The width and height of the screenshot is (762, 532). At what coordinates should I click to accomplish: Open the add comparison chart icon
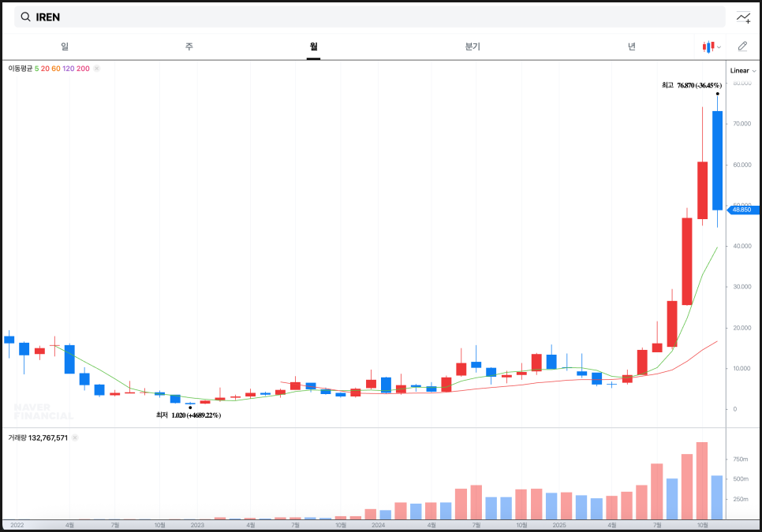(743, 17)
